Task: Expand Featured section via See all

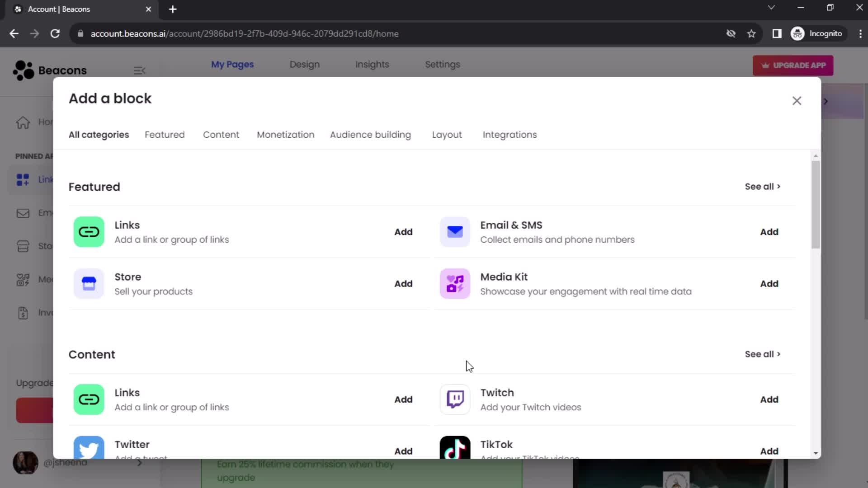Action: [x=763, y=187]
